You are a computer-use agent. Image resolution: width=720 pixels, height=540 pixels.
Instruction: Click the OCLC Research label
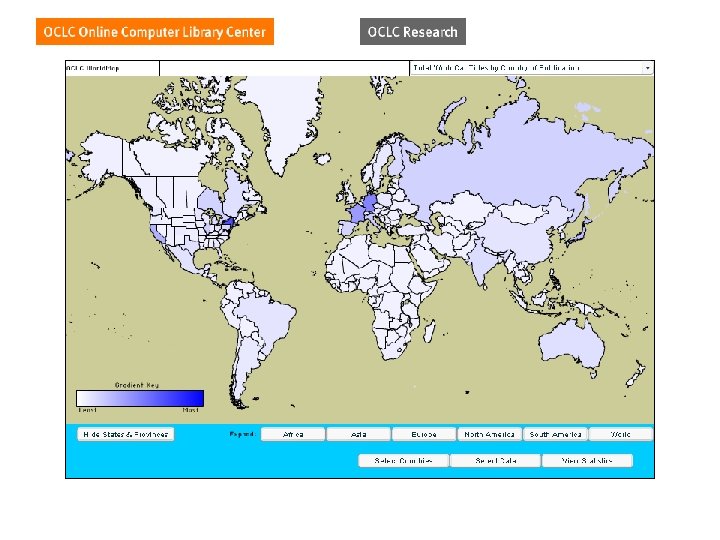point(413,32)
